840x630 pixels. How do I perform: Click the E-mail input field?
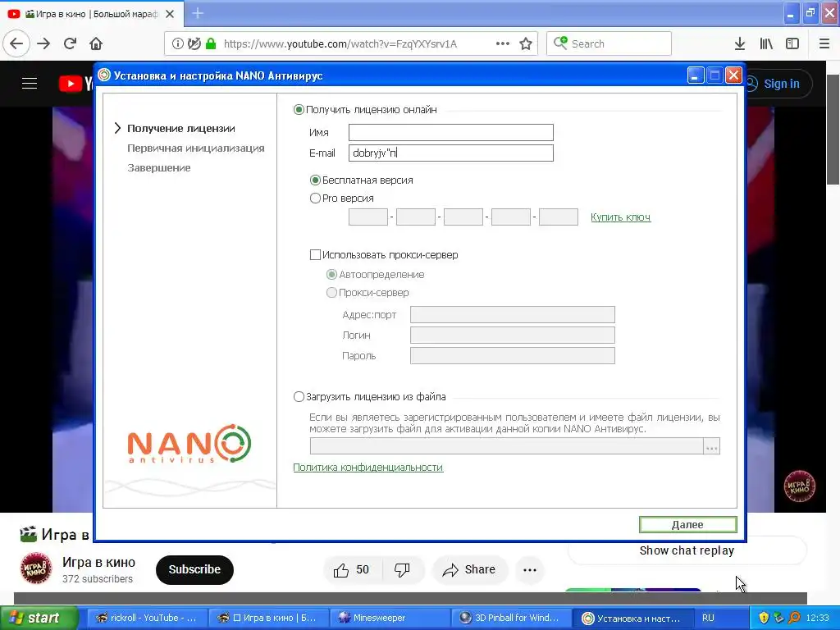(450, 153)
